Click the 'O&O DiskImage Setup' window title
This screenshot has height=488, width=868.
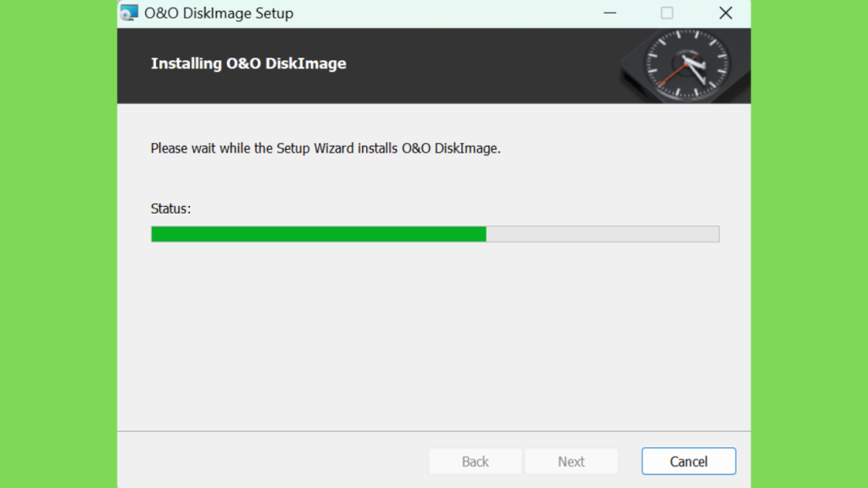point(219,14)
